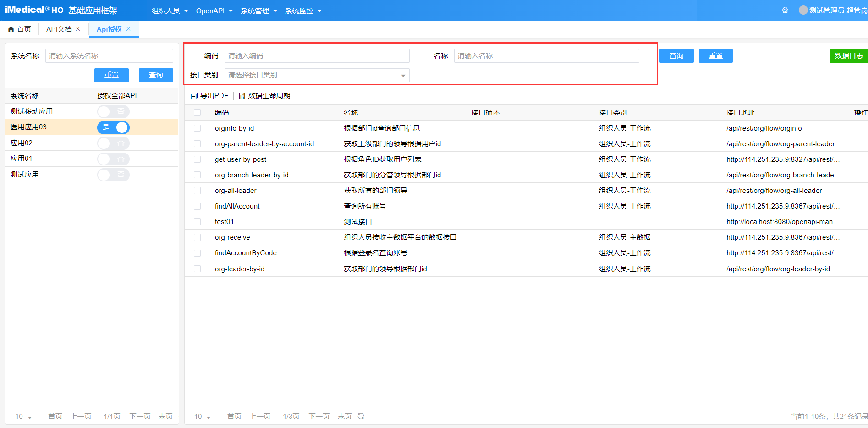Enable 授权全部API toggle for 测试移动应用
Viewport: 868px width, 428px height.
[x=113, y=111]
